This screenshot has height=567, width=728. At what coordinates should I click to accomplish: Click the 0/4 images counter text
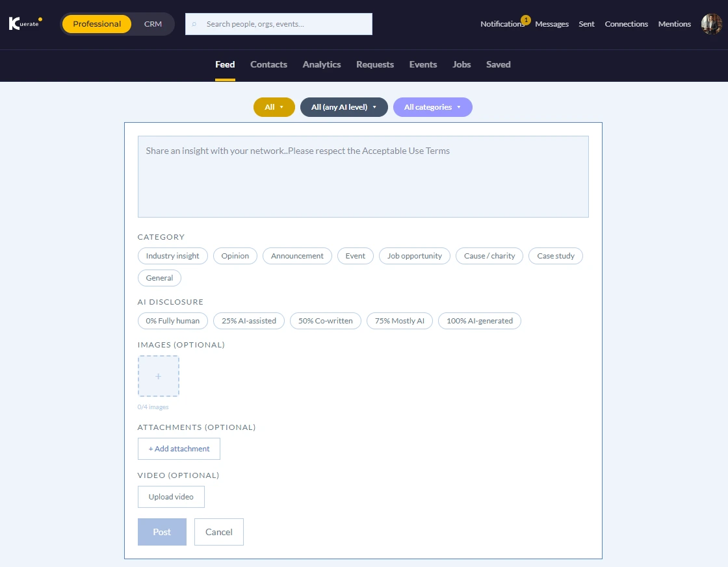click(x=153, y=407)
